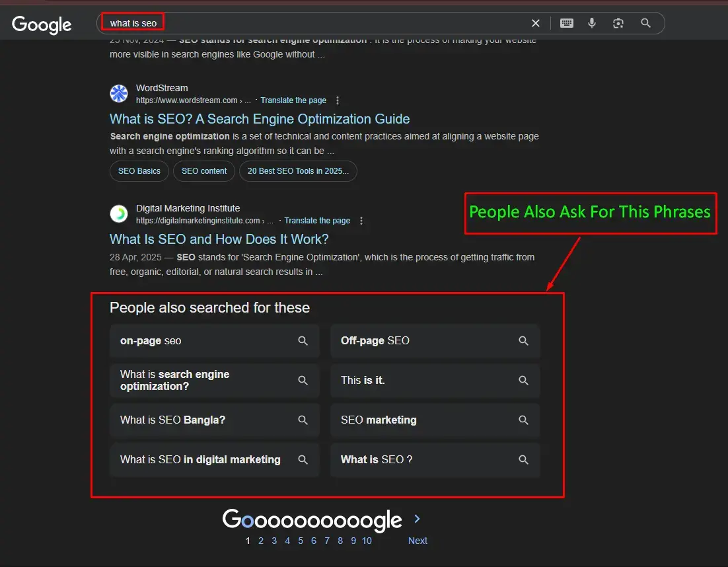
Task: Click the next-page chevron beside the Google pagination logo
Action: coord(417,519)
